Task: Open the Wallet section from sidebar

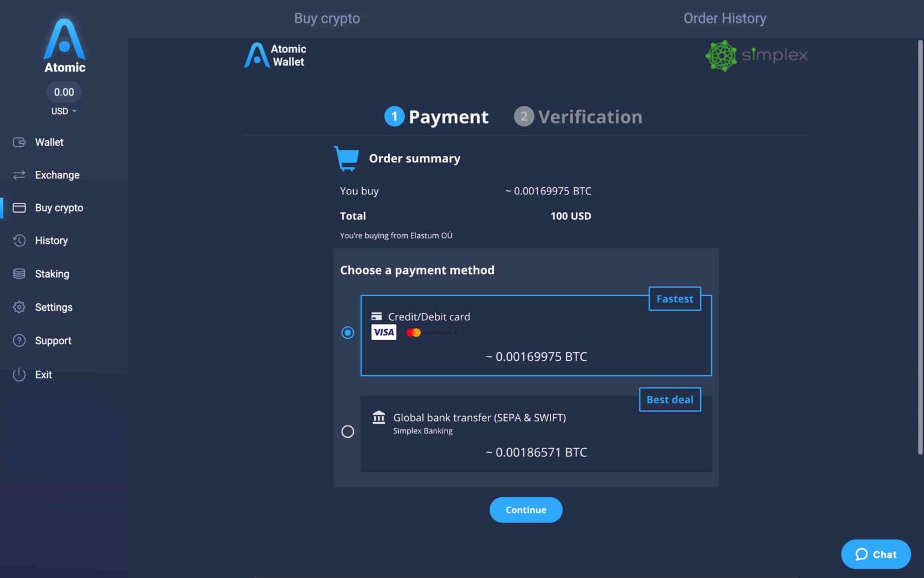Action: (x=19, y=142)
